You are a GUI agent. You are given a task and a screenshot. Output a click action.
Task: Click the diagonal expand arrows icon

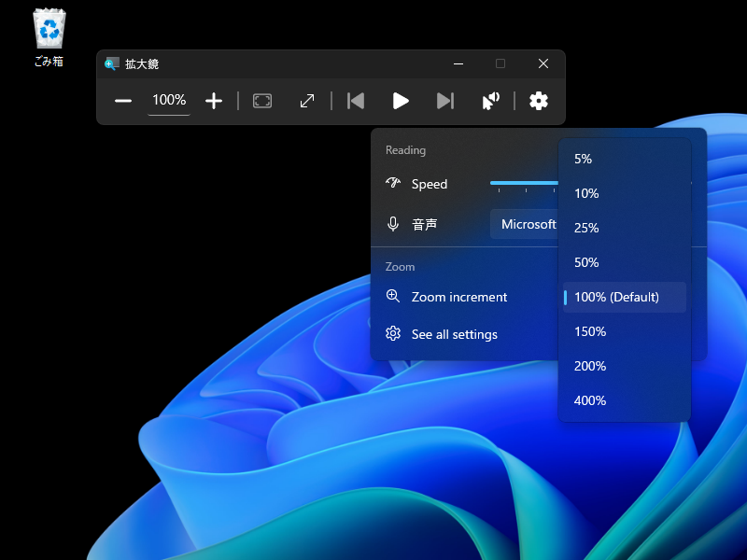click(307, 101)
